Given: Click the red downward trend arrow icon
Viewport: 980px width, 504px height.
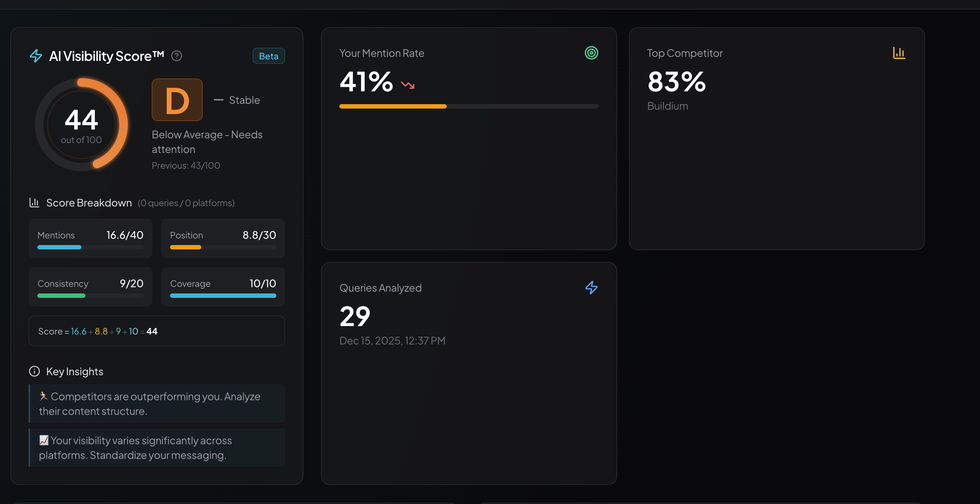Looking at the screenshot, I should coord(408,85).
